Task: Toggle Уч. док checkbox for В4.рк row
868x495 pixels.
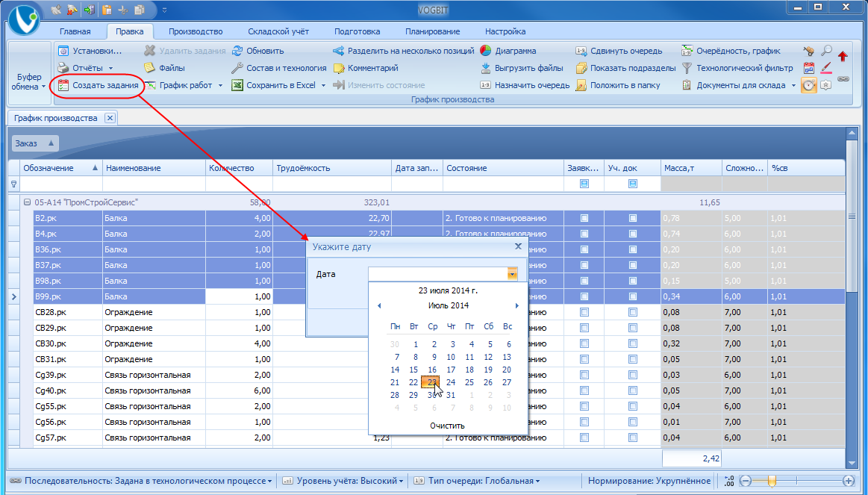Action: tap(633, 234)
